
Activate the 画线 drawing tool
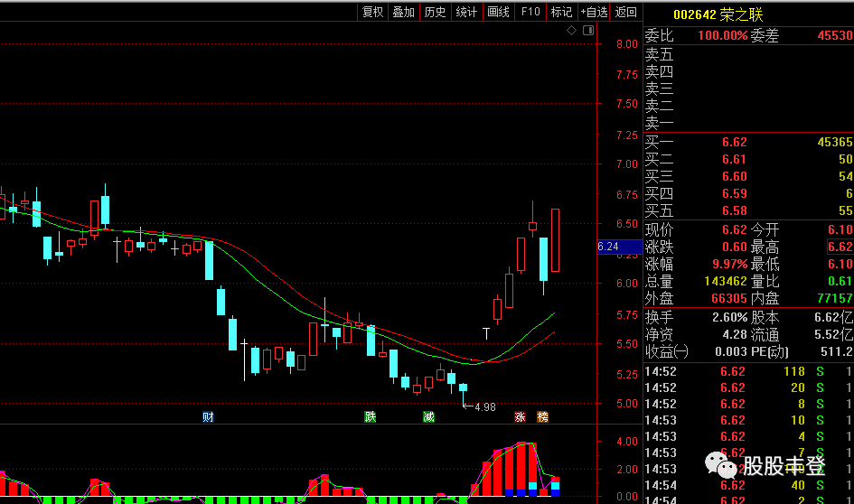(x=498, y=12)
